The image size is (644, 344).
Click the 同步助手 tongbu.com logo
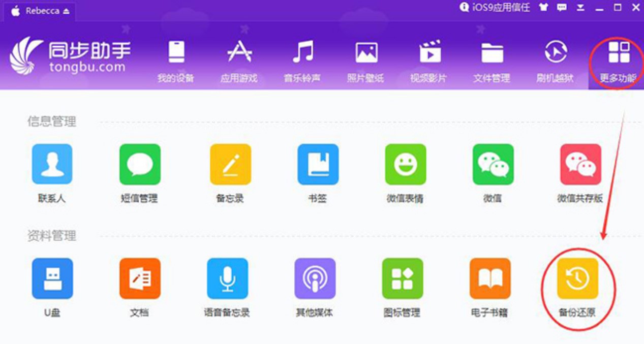point(70,56)
